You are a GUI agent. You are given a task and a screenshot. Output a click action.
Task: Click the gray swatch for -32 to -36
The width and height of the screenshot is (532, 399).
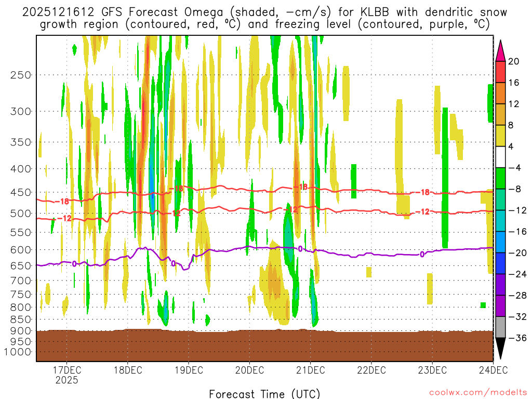tap(500, 327)
